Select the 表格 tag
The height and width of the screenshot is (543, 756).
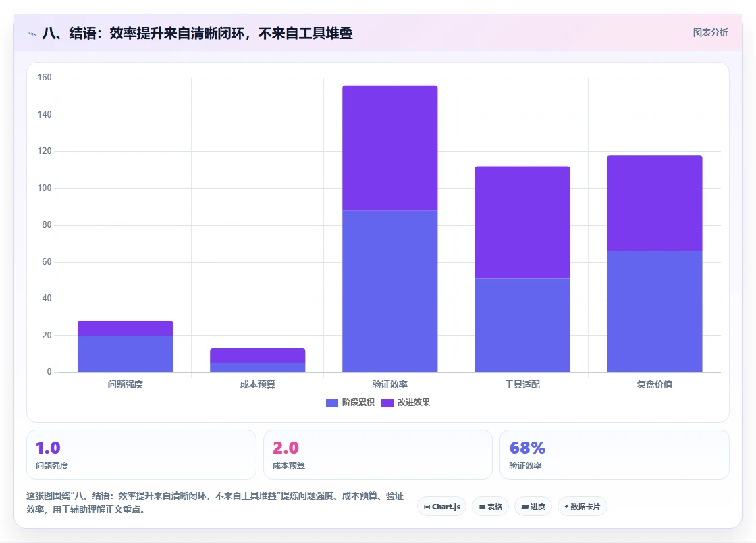click(x=490, y=507)
